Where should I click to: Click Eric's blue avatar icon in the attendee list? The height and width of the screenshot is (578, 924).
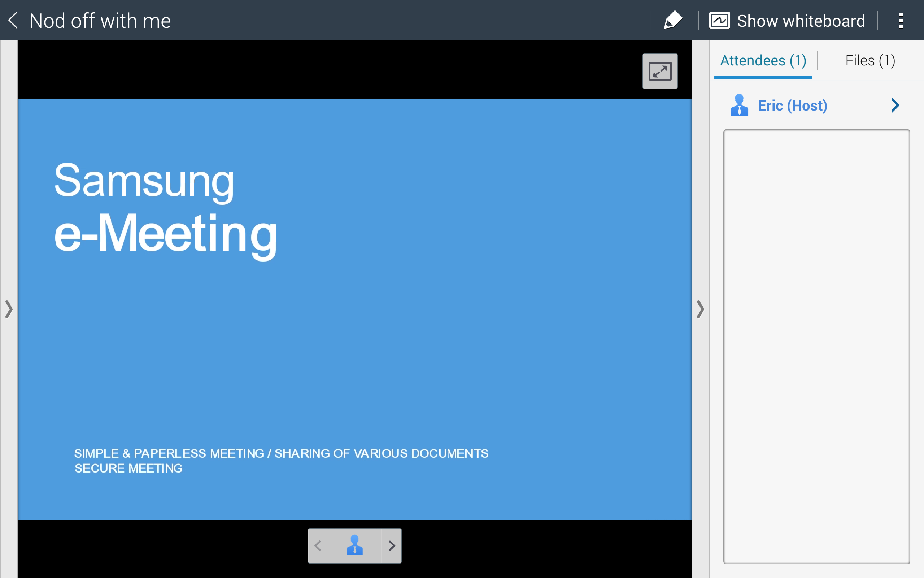click(739, 105)
